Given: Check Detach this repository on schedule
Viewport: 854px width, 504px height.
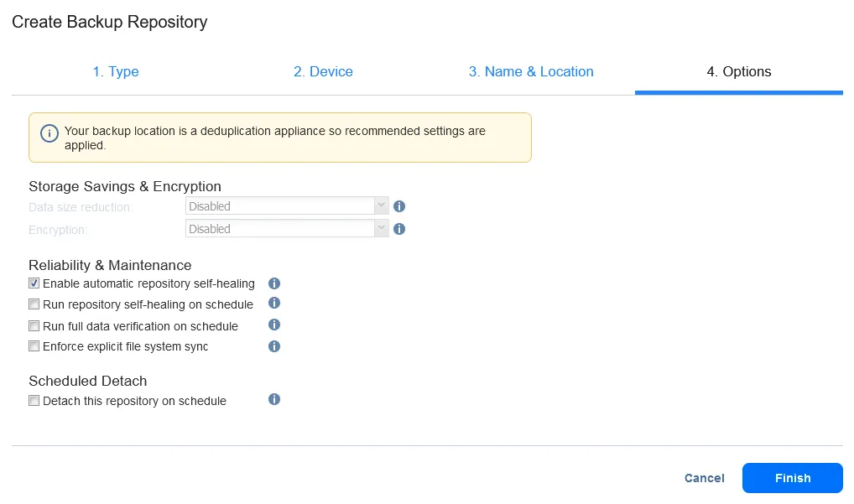Looking at the screenshot, I should pyautogui.click(x=34, y=401).
